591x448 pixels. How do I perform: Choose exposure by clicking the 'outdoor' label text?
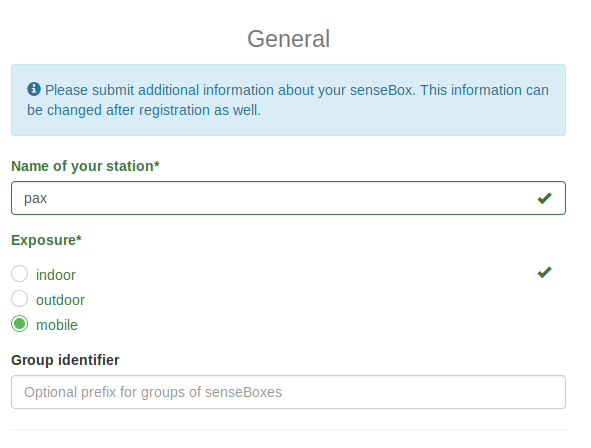click(60, 300)
